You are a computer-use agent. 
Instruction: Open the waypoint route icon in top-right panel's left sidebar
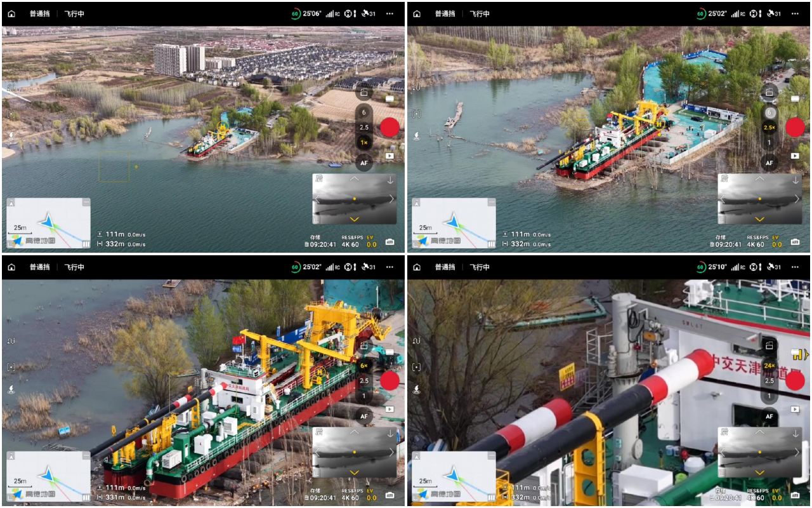coord(417,87)
